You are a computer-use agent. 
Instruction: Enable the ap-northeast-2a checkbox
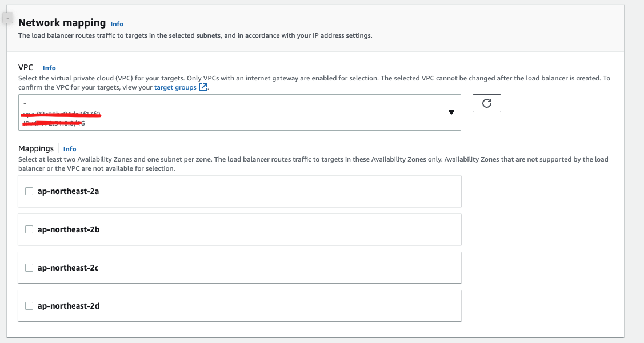[x=29, y=192]
